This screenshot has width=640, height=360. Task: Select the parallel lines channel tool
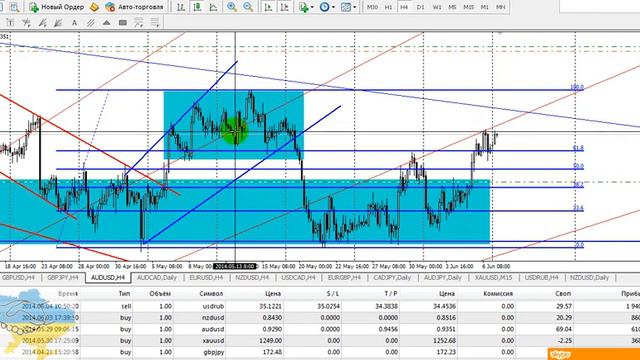point(90,23)
